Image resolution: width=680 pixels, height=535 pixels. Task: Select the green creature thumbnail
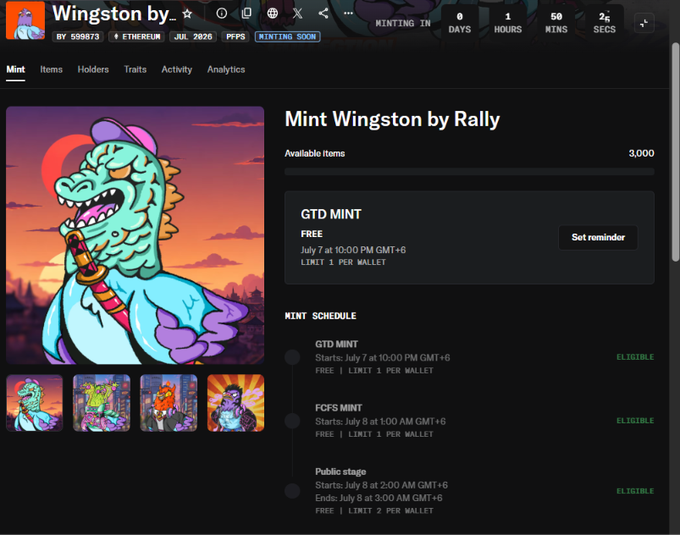click(x=101, y=403)
